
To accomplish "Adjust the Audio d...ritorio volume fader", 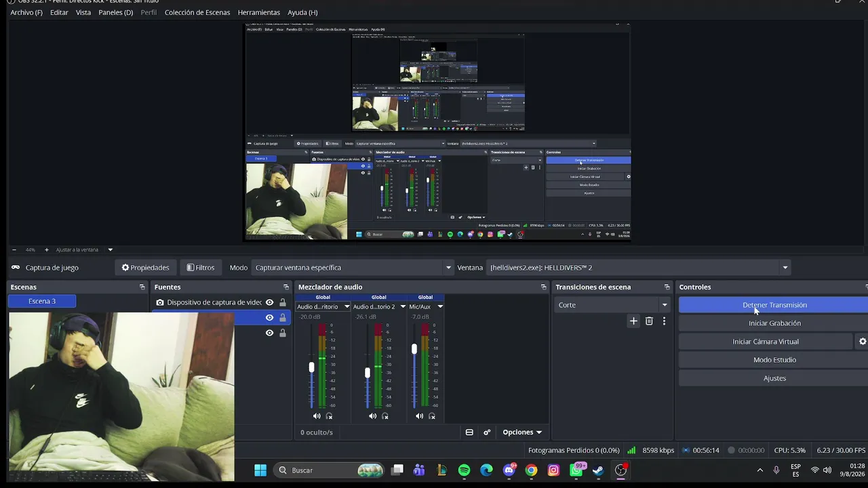I will 311,367.
